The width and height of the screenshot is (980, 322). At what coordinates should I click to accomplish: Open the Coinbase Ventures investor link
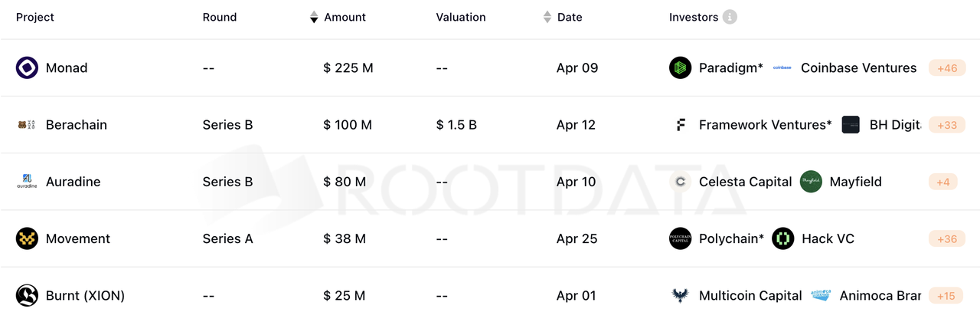[858, 68]
